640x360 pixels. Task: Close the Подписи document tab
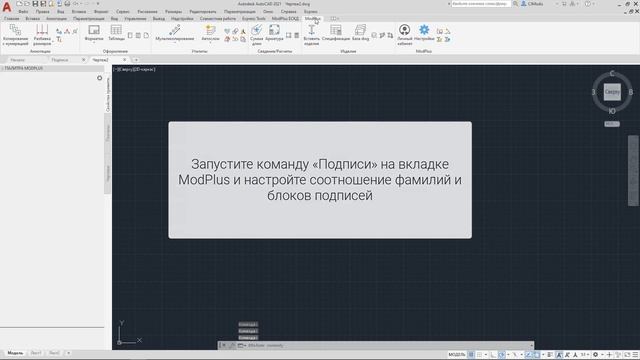coord(83,60)
